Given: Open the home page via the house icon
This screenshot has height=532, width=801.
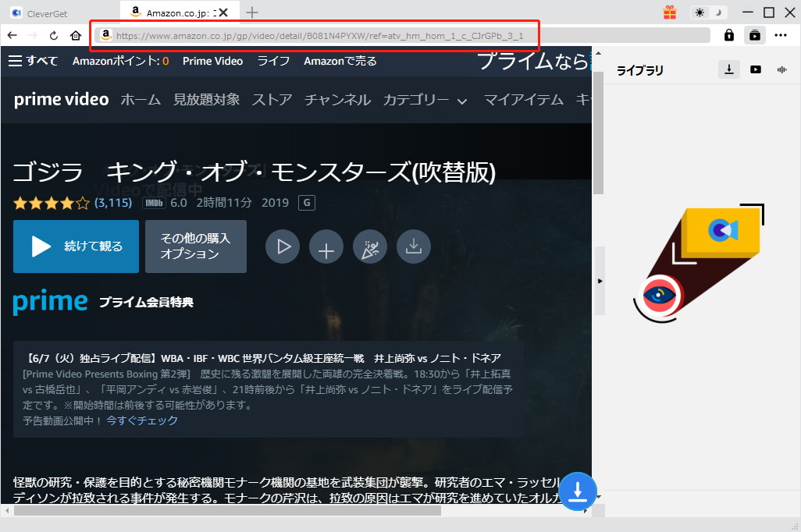Looking at the screenshot, I should tap(76, 35).
